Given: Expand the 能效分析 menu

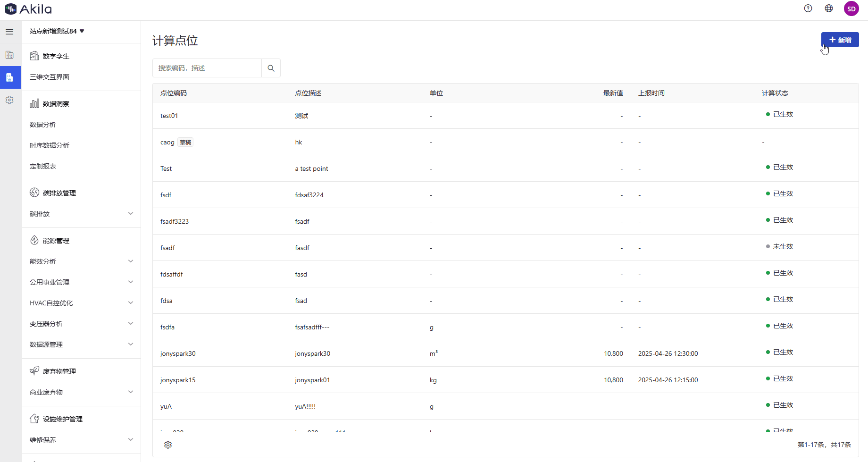Looking at the screenshot, I should tap(81, 261).
